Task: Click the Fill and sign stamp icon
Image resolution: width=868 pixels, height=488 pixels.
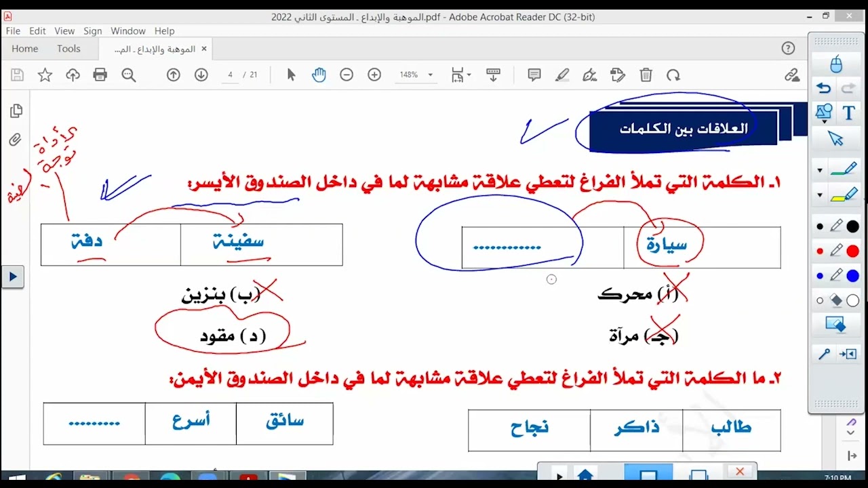Action: click(617, 75)
